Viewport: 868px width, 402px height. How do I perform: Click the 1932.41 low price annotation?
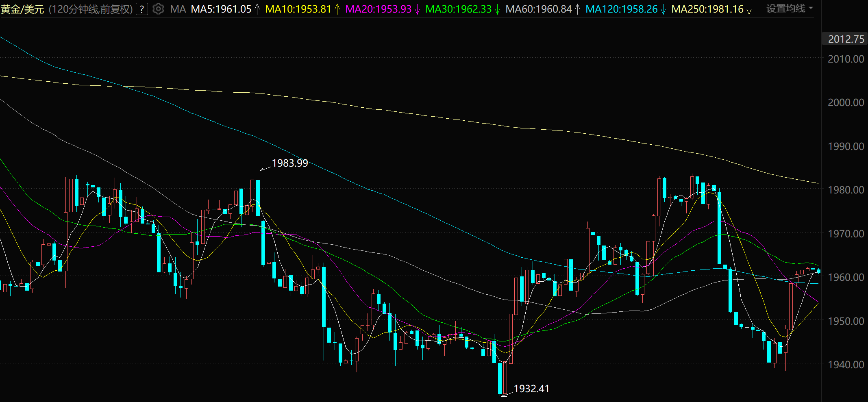tap(531, 389)
